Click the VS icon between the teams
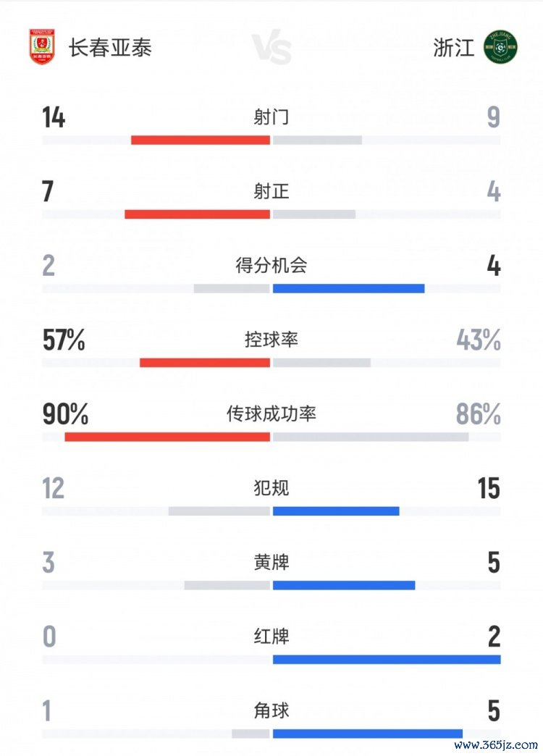Image resolution: width=543 pixels, height=756 pixels. tap(272, 49)
